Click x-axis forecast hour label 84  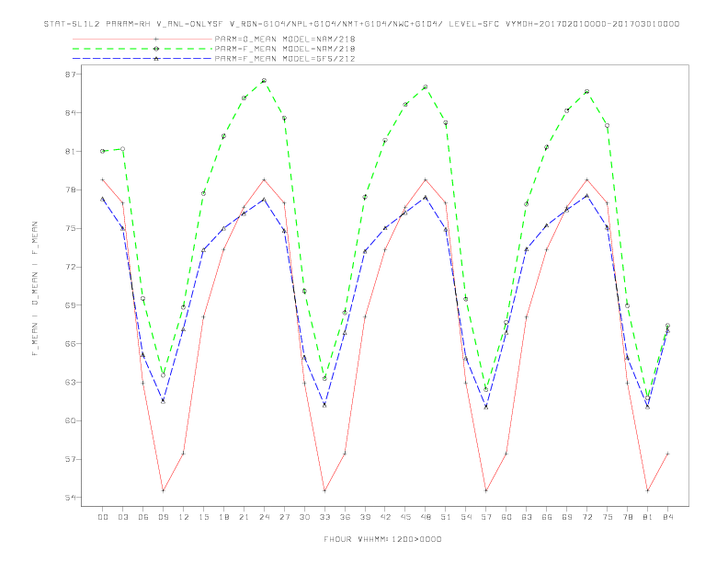coord(667,517)
